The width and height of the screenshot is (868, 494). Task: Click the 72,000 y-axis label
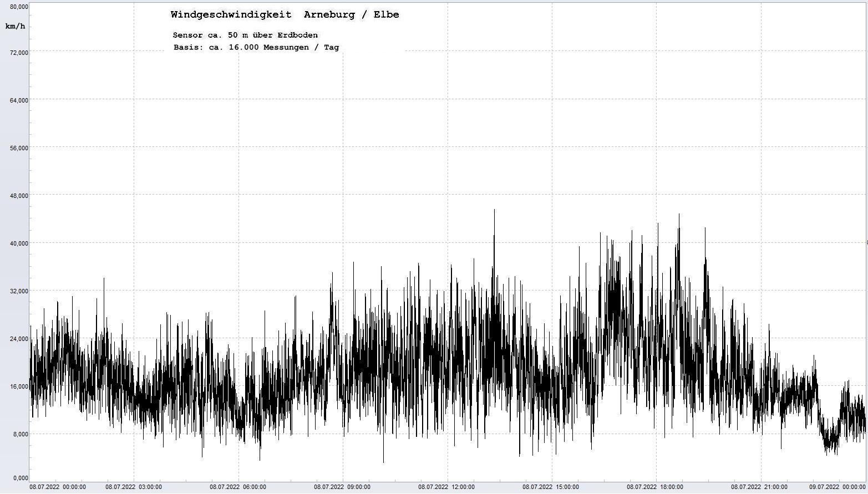pos(19,53)
